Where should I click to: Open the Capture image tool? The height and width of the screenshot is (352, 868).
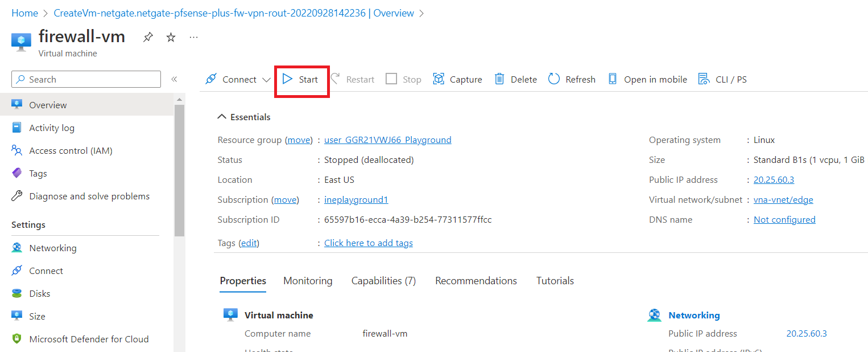click(457, 80)
